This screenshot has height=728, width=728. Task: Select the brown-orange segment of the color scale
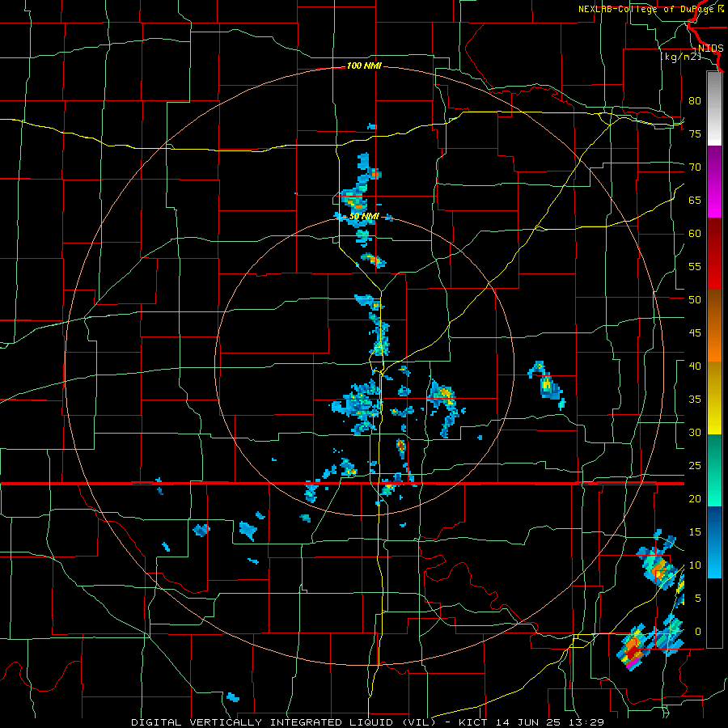(x=714, y=325)
